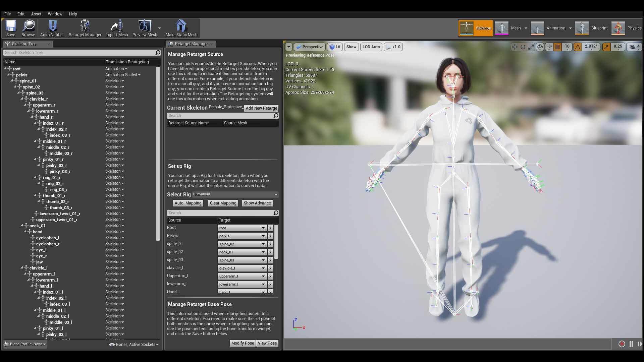The width and height of the screenshot is (644, 362).
Task: Switch to the Skeleton Tree tab
Action: [24, 44]
